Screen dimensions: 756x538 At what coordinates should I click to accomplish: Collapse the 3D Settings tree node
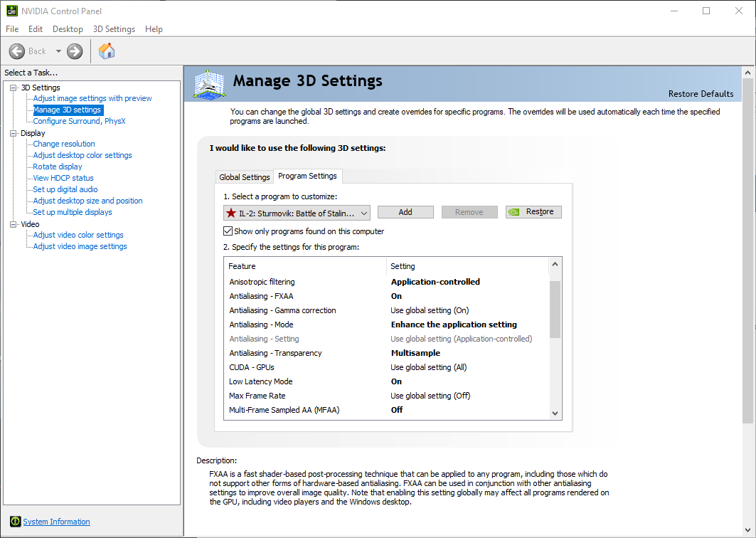point(14,88)
